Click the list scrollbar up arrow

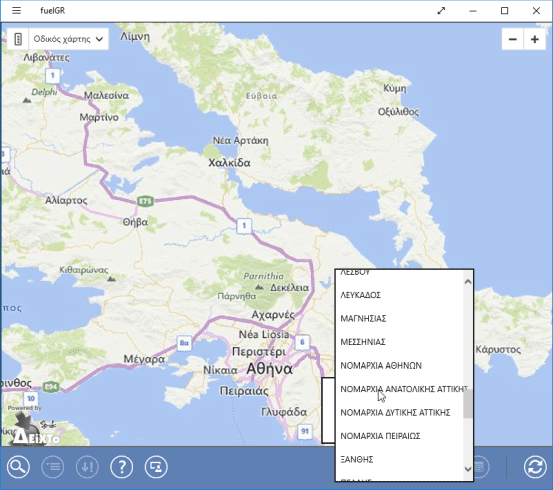(468, 282)
